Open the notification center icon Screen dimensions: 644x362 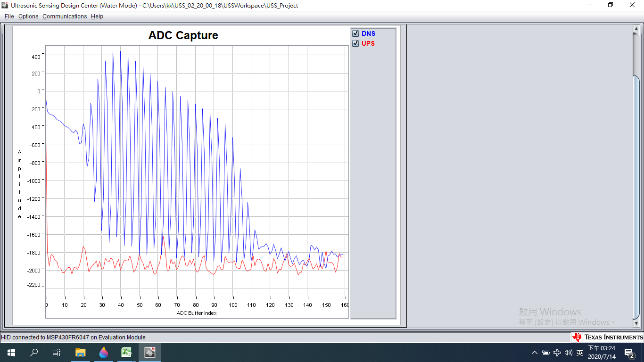click(629, 353)
